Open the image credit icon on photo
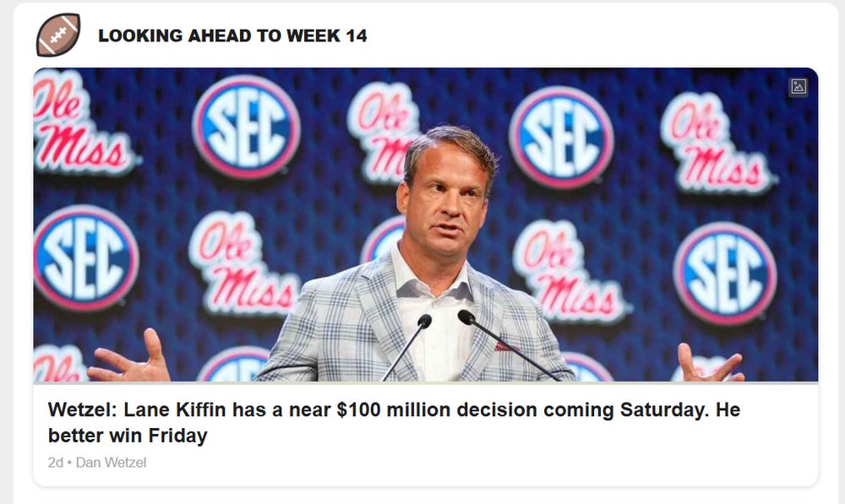The image size is (845, 504). click(799, 86)
